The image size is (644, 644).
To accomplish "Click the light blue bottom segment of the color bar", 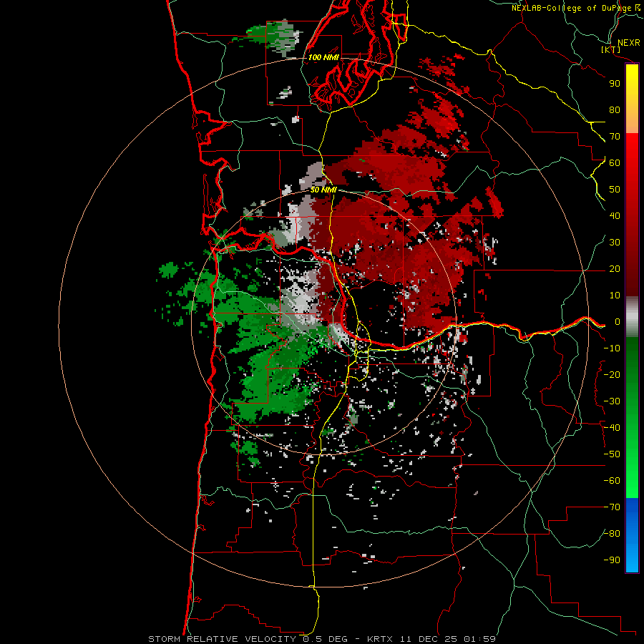I will click(x=632, y=559).
